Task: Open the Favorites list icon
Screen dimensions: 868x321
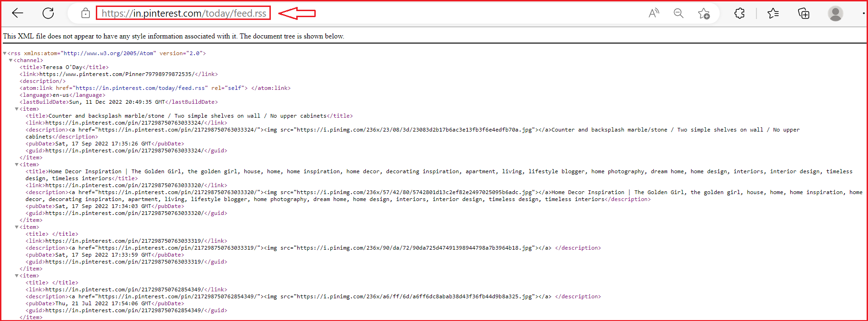Action: click(773, 13)
